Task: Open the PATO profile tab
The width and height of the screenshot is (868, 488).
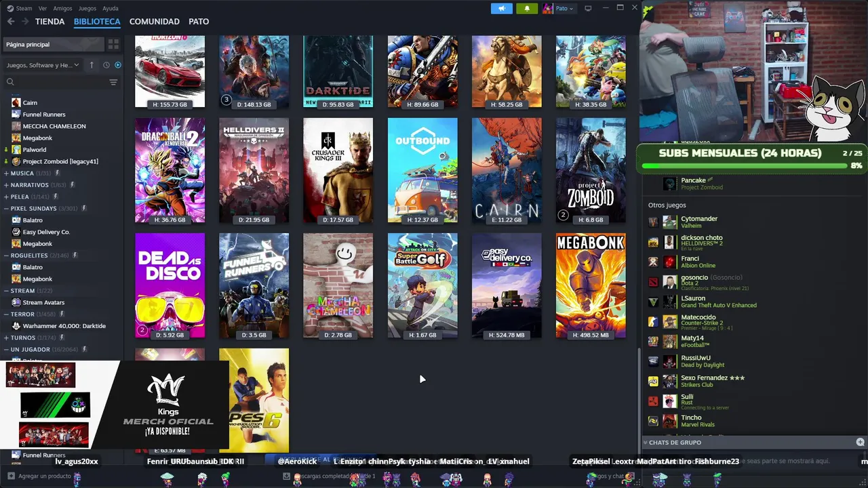Action: tap(199, 22)
